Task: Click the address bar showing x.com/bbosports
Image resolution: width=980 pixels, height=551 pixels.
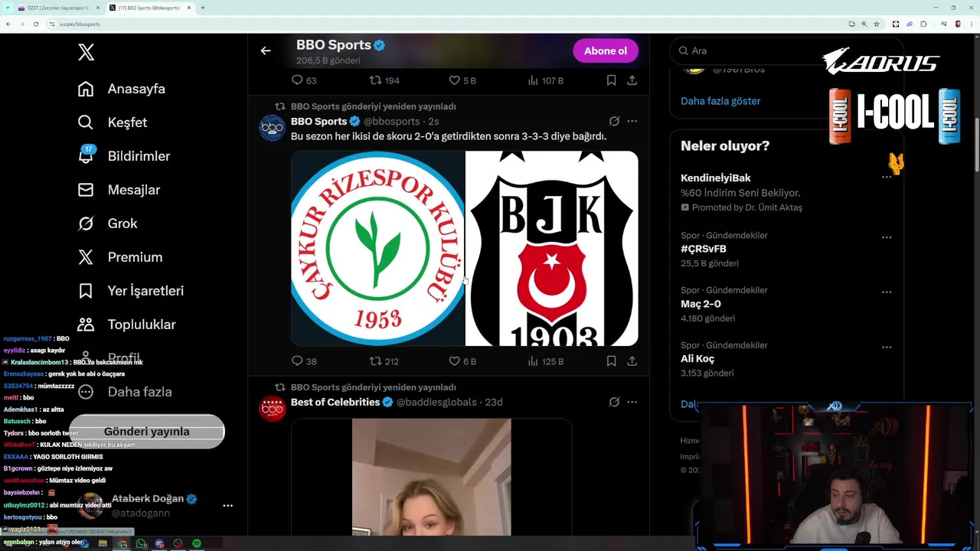Action: coord(448,24)
